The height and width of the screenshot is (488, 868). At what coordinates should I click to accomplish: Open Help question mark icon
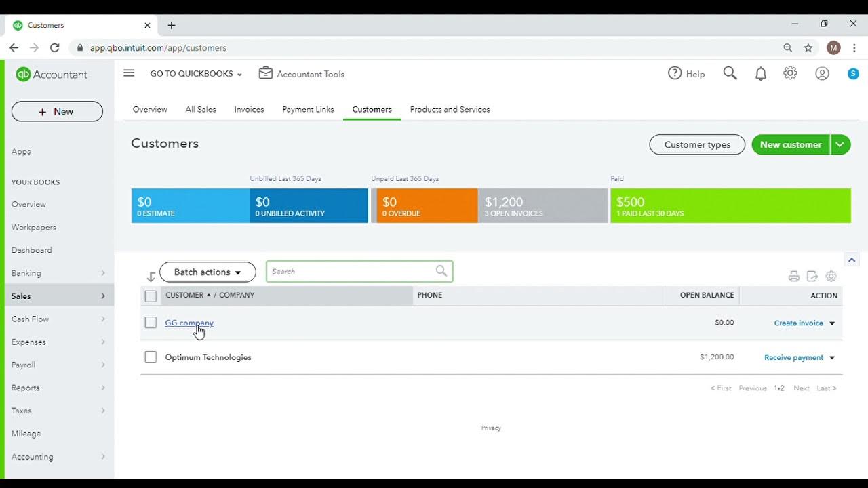pyautogui.click(x=675, y=73)
